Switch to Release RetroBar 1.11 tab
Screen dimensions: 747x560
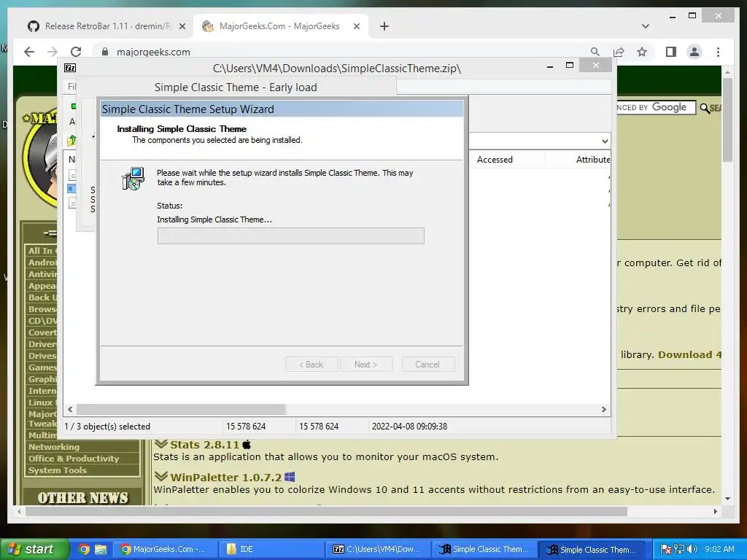[x=107, y=26]
